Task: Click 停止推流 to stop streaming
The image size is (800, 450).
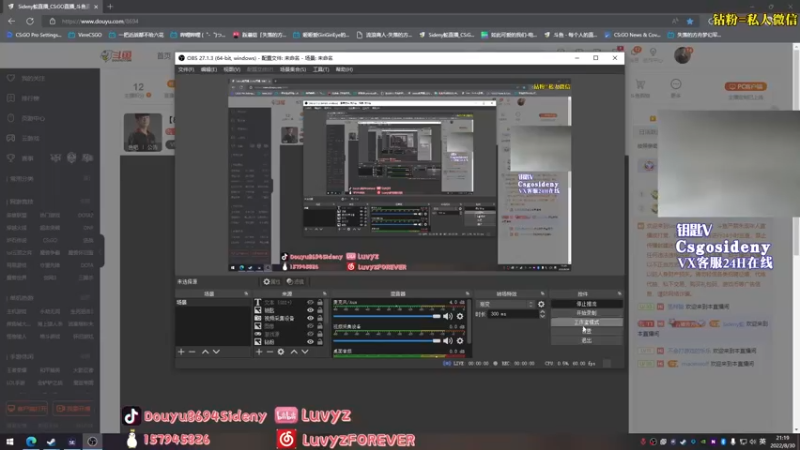Action: (587, 304)
